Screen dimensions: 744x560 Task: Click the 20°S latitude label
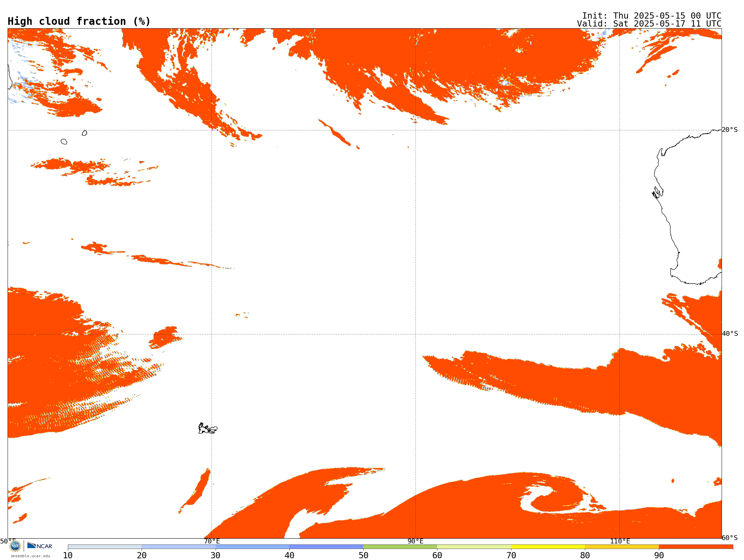[730, 130]
